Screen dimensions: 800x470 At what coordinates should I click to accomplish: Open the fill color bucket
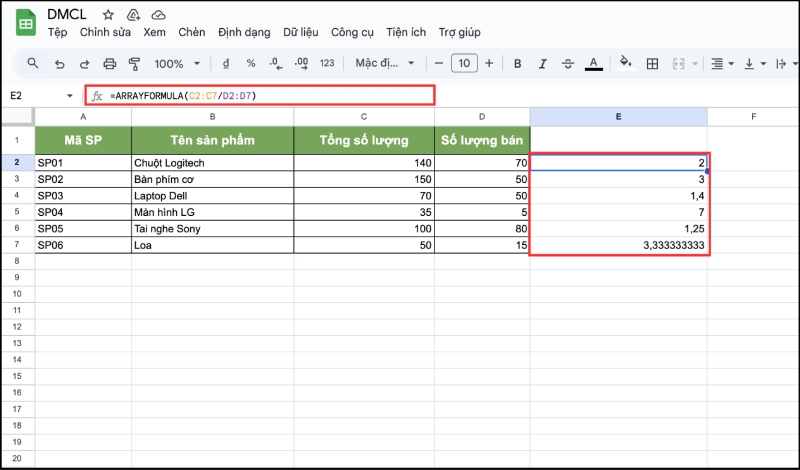pyautogui.click(x=626, y=64)
